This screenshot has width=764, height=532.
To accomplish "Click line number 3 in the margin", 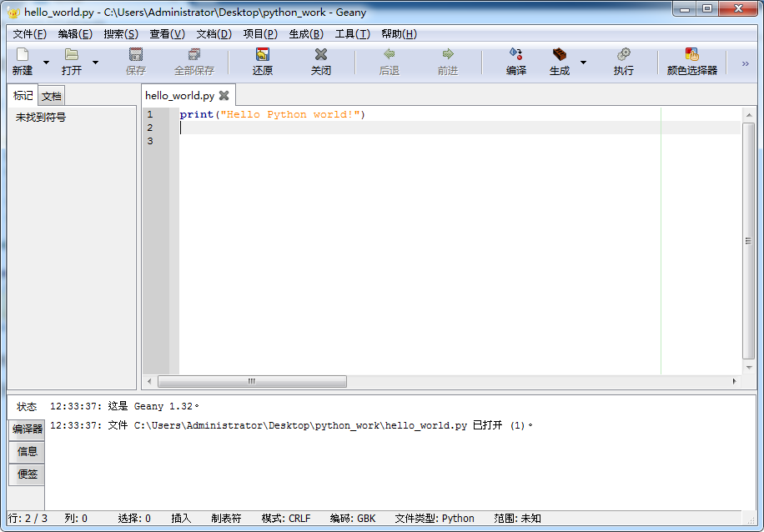I will [150, 141].
